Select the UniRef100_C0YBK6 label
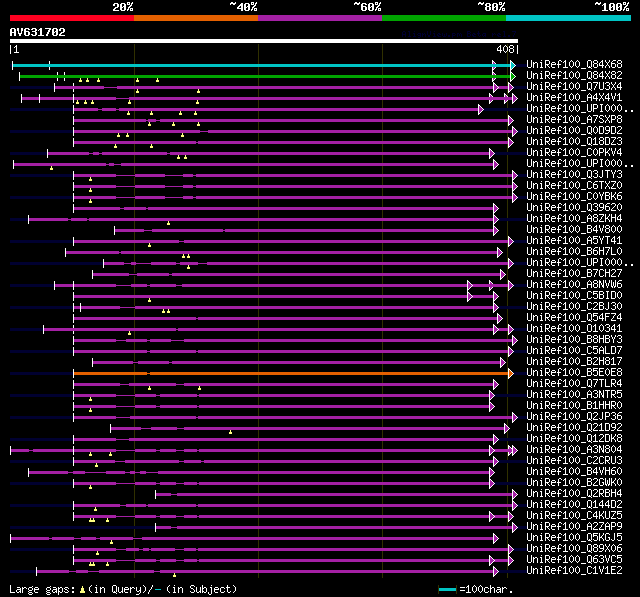The height and width of the screenshot is (597, 640). (x=574, y=197)
